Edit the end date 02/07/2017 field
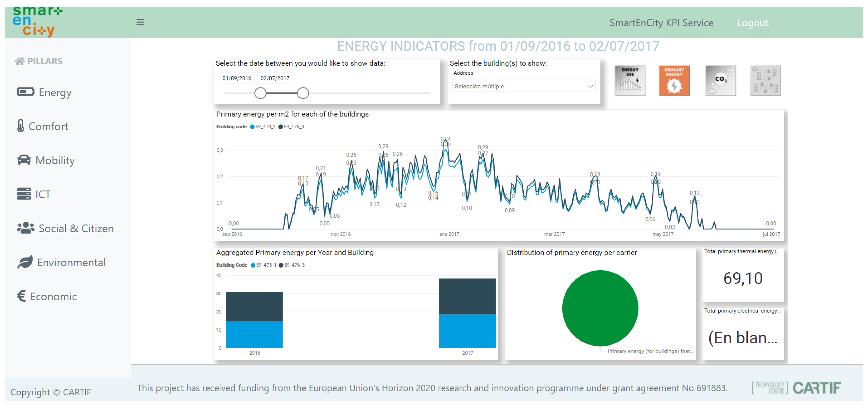This screenshot has height=408, width=868. click(x=275, y=78)
